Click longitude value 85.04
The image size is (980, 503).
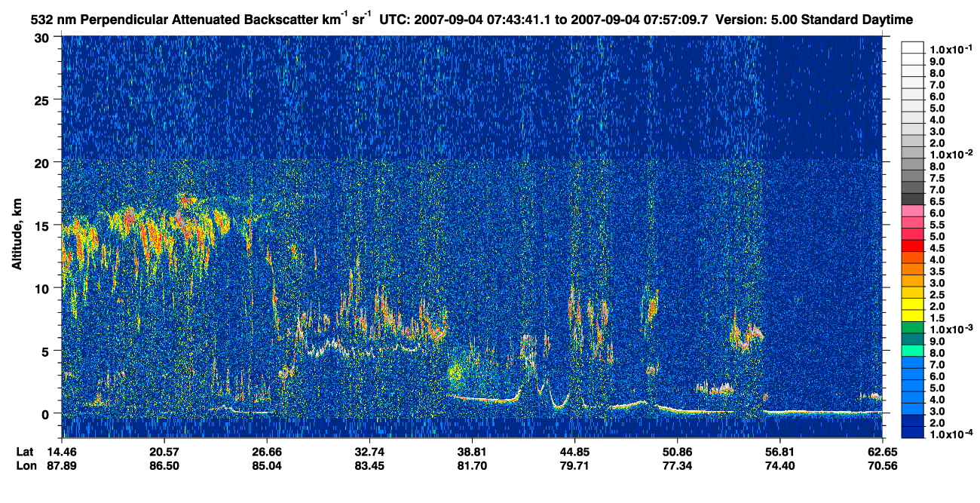[266, 465]
